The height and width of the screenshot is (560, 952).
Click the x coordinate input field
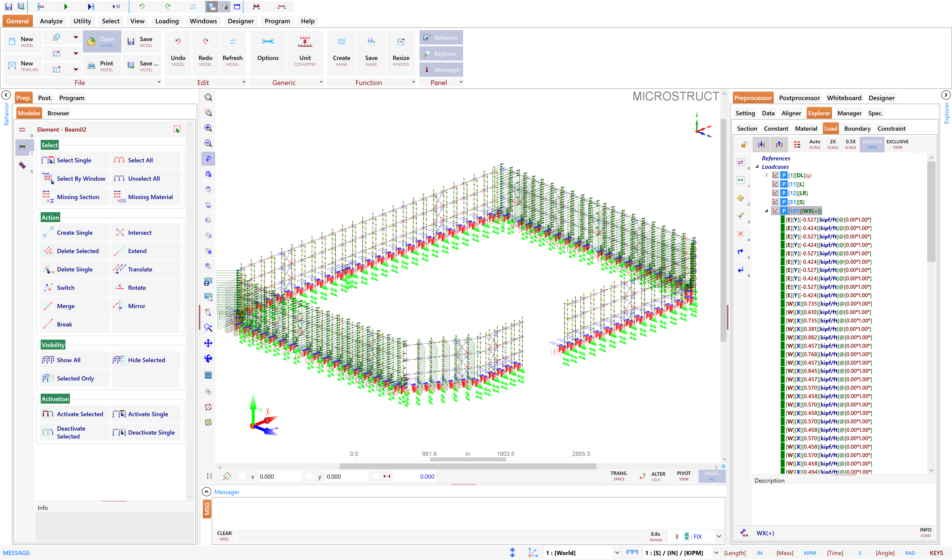(280, 476)
